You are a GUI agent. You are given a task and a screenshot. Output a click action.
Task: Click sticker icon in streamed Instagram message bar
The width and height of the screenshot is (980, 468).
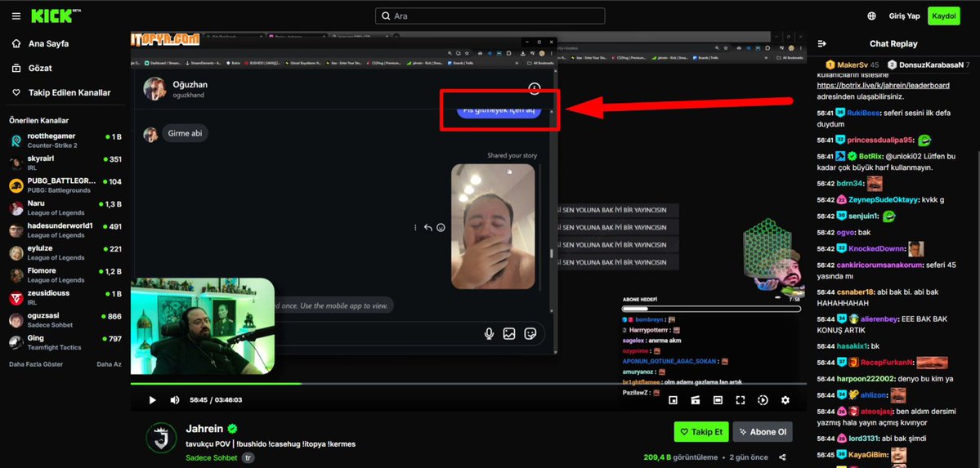pos(530,334)
